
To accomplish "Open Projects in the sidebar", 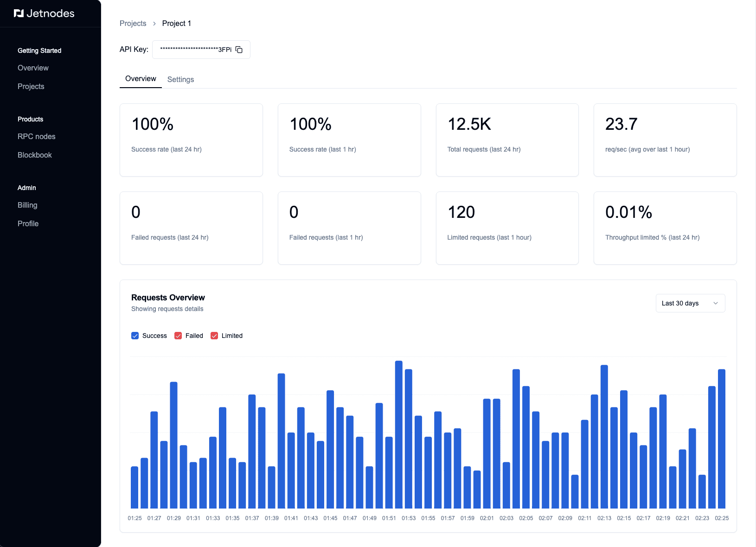I will point(31,86).
